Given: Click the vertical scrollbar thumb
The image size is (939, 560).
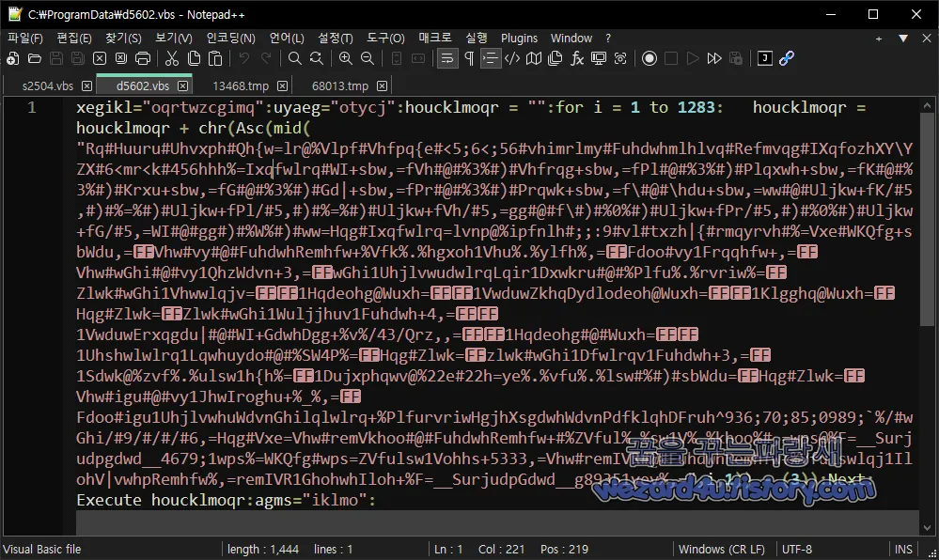Looking at the screenshot, I should (927, 219).
